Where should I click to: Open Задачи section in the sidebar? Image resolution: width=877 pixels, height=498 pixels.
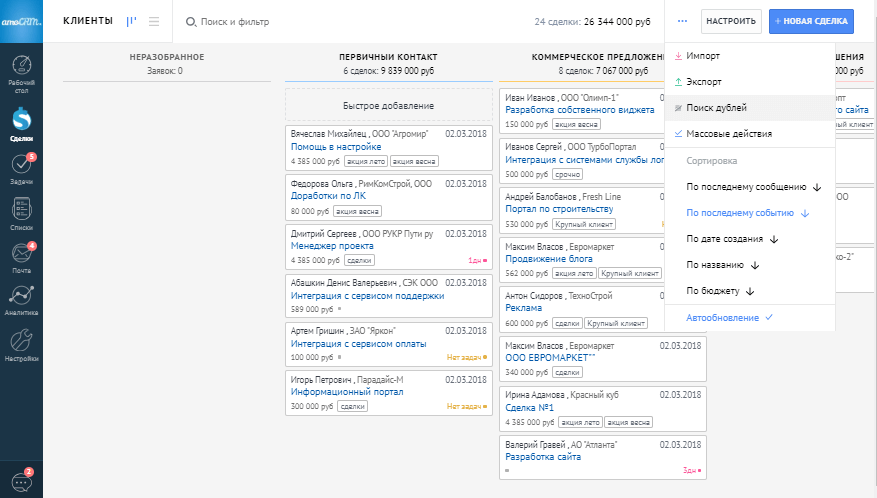pos(21,168)
